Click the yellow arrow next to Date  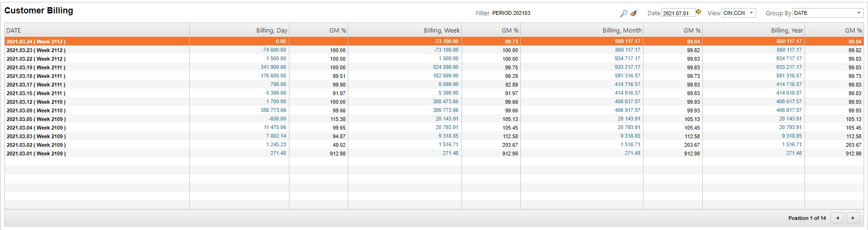(x=698, y=12)
